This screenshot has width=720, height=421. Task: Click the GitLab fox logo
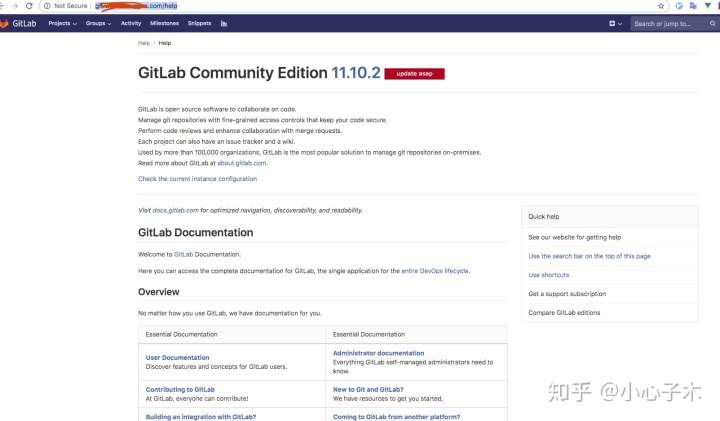pos(4,23)
